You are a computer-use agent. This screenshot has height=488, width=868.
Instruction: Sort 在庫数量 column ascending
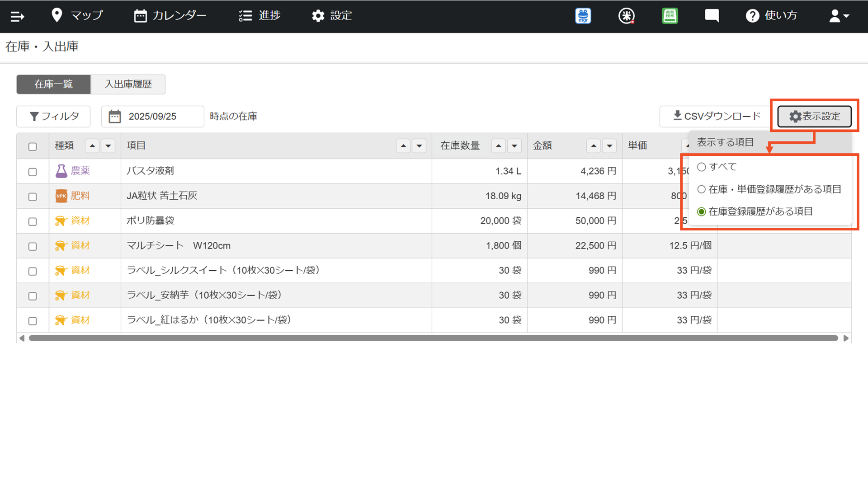click(498, 146)
